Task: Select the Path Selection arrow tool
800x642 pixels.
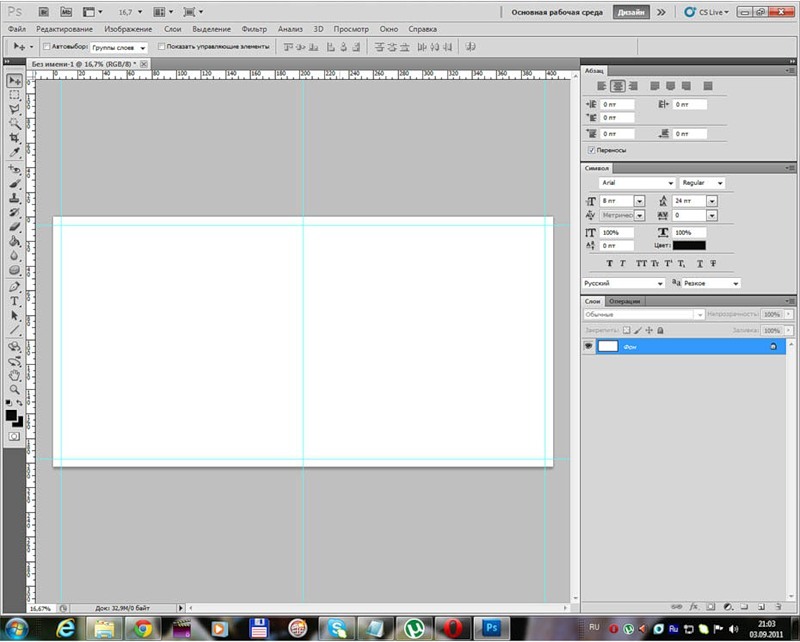Action: (14, 315)
